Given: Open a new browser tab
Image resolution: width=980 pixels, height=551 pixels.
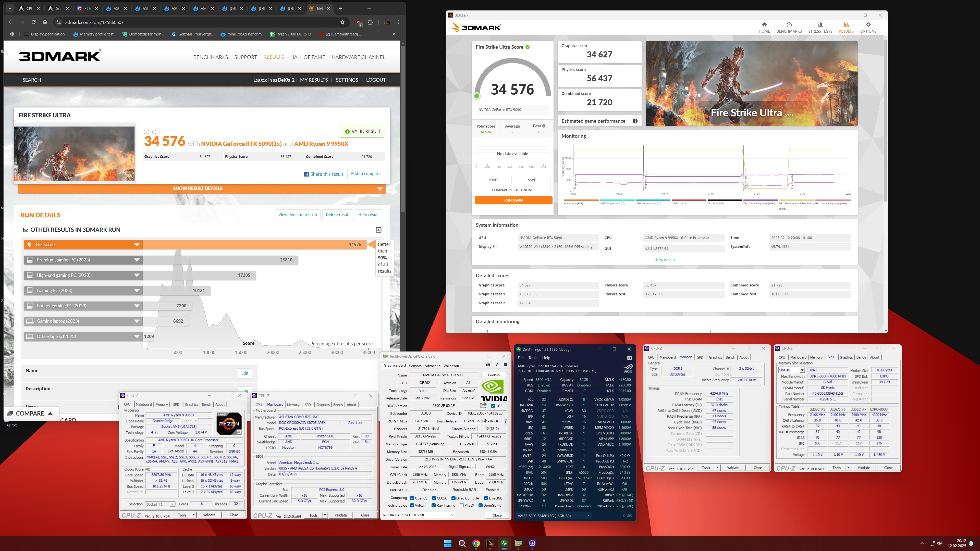Looking at the screenshot, I should (340, 8).
